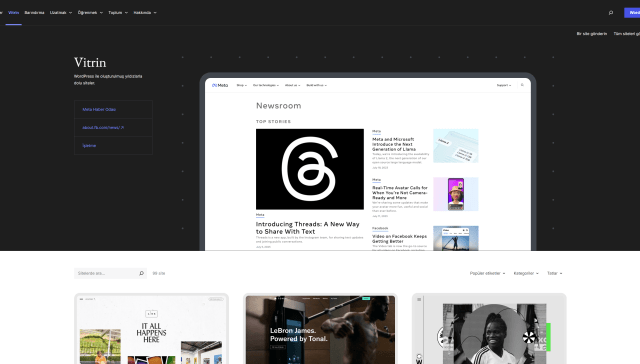Open the Barındırma menu item
Screen dimensions: 640x364
(34, 13)
